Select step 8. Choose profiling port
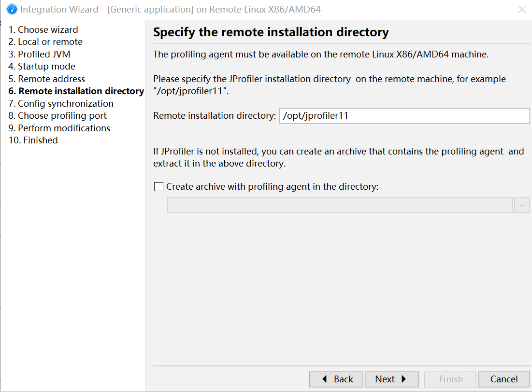The height and width of the screenshot is (392, 532). coord(58,116)
